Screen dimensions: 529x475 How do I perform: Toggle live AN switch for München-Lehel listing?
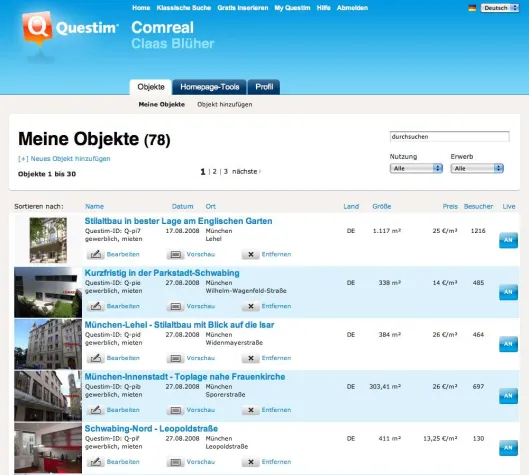coord(508,344)
